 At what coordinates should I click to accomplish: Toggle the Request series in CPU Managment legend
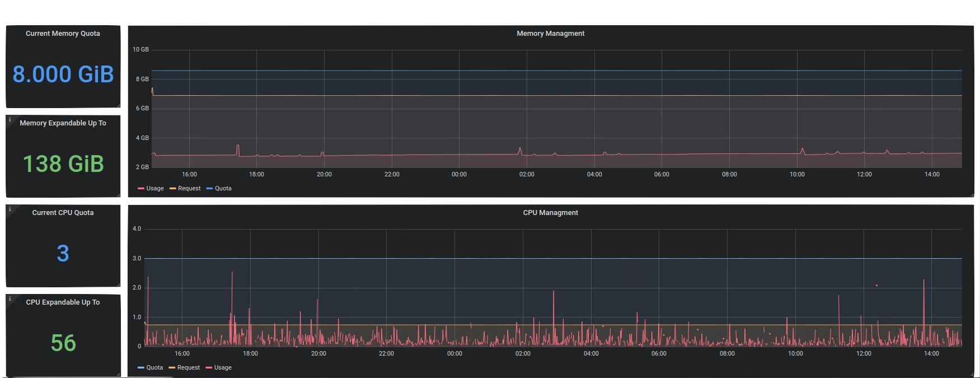coord(189,368)
